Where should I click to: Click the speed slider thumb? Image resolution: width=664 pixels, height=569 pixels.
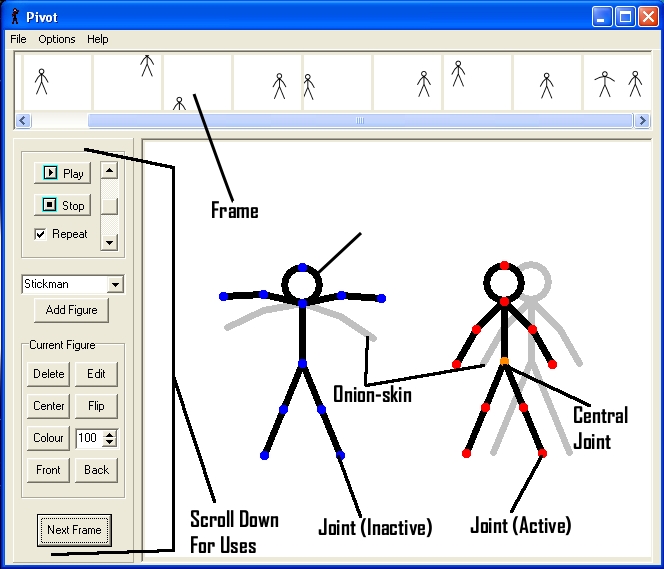(109, 206)
